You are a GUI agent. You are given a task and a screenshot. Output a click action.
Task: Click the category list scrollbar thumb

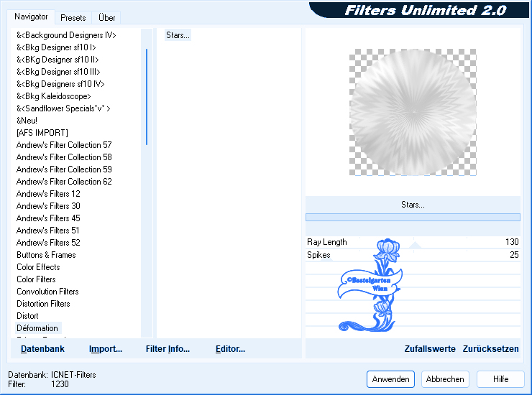147,97
